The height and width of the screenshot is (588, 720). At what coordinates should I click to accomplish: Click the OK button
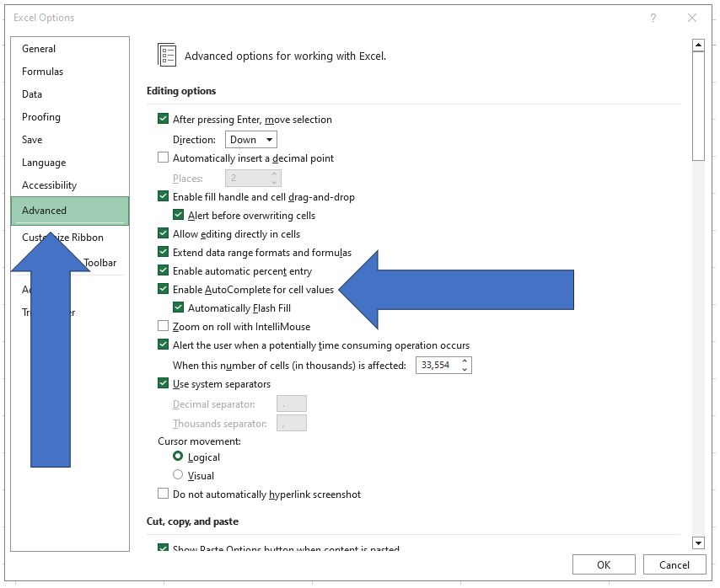pos(604,564)
